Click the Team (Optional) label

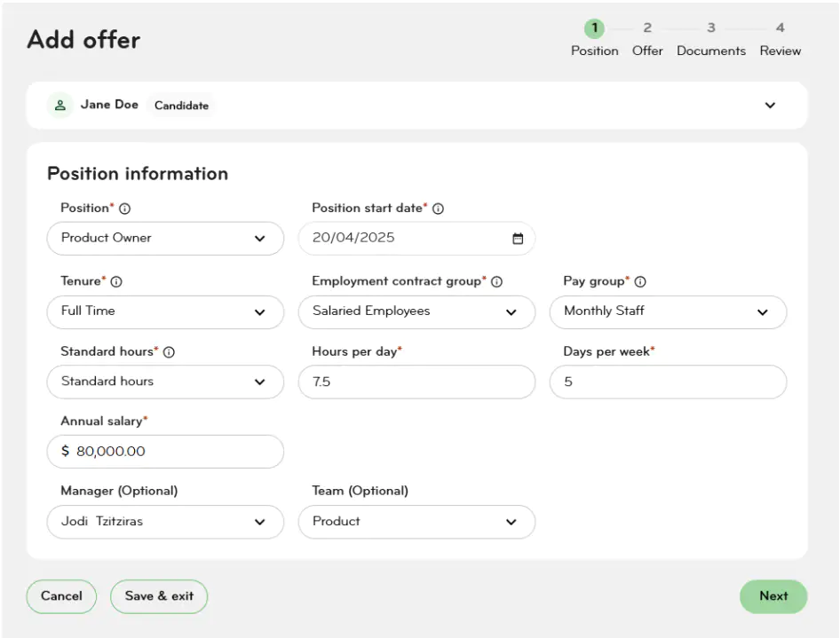point(360,491)
